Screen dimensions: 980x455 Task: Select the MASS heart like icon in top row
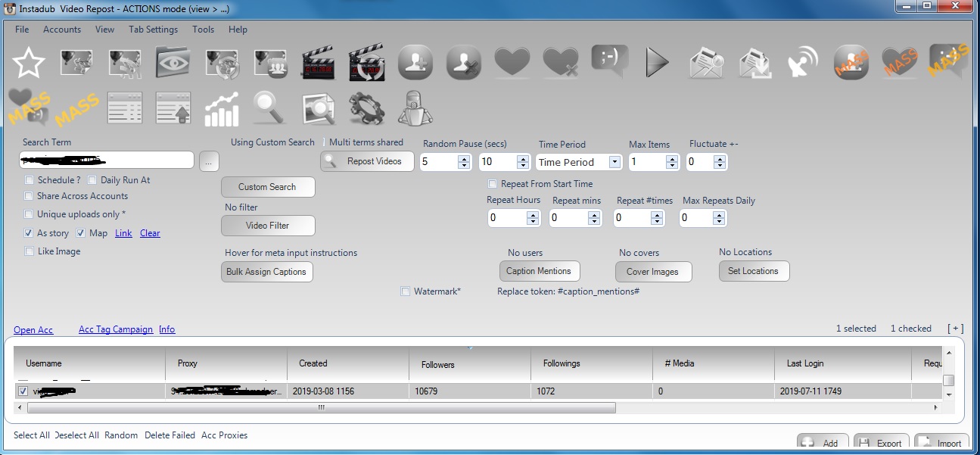point(900,62)
